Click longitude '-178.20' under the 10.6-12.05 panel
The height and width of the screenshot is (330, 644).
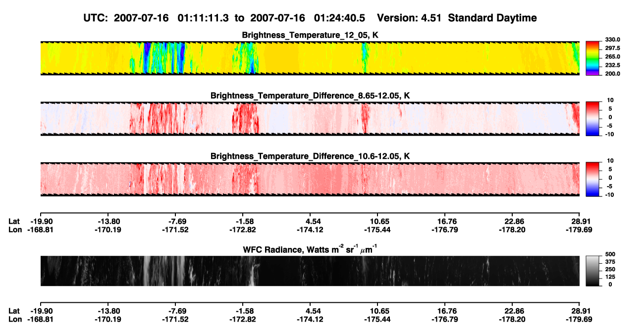tap(512, 230)
